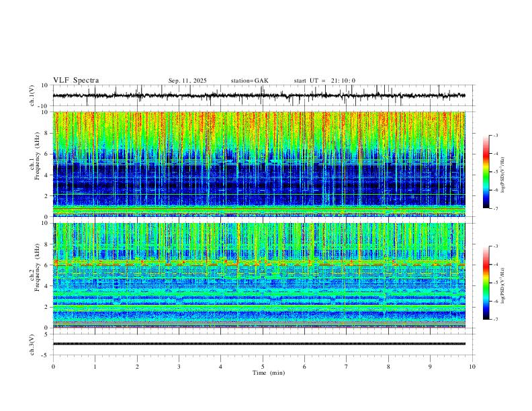Click the ch.3 flat signal trace
The image size is (532, 411).
[259, 344]
